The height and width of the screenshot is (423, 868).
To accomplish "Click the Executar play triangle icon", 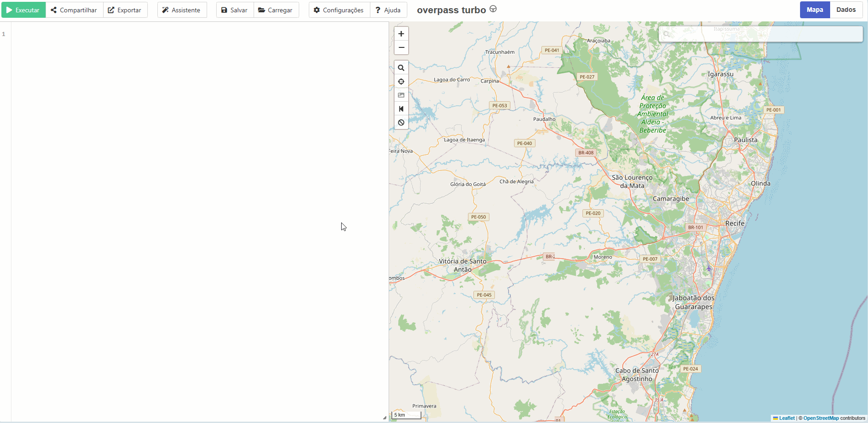I will click(9, 10).
